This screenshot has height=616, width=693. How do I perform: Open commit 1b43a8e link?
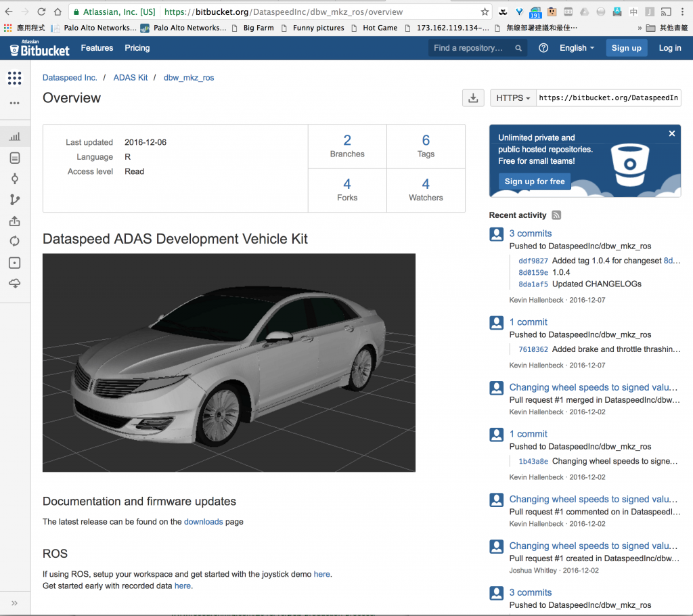(533, 462)
